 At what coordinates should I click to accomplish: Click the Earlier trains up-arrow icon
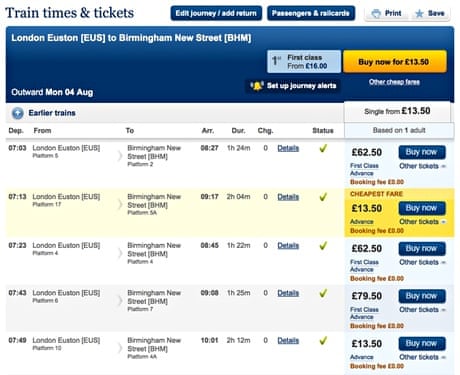[18, 113]
